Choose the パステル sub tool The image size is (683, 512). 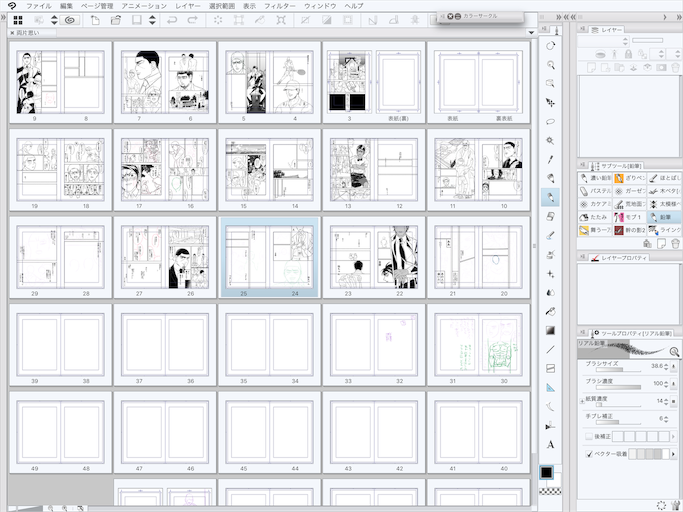595,191
